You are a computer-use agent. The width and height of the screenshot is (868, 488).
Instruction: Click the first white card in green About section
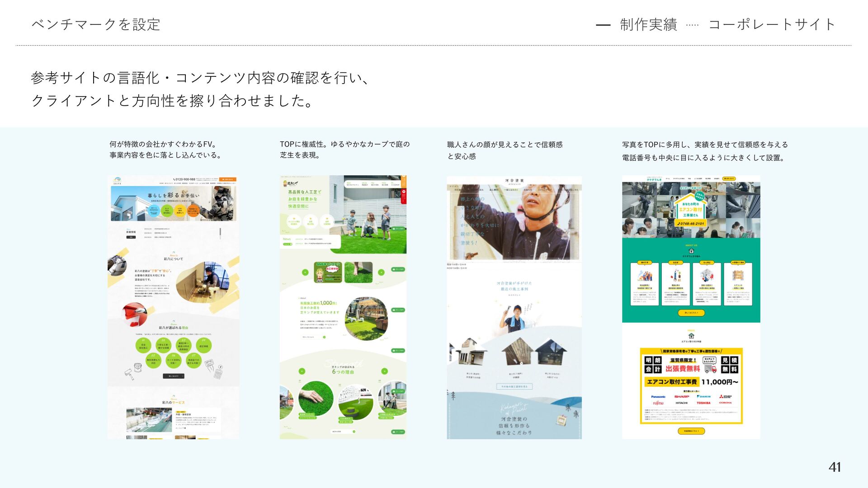tap(644, 284)
